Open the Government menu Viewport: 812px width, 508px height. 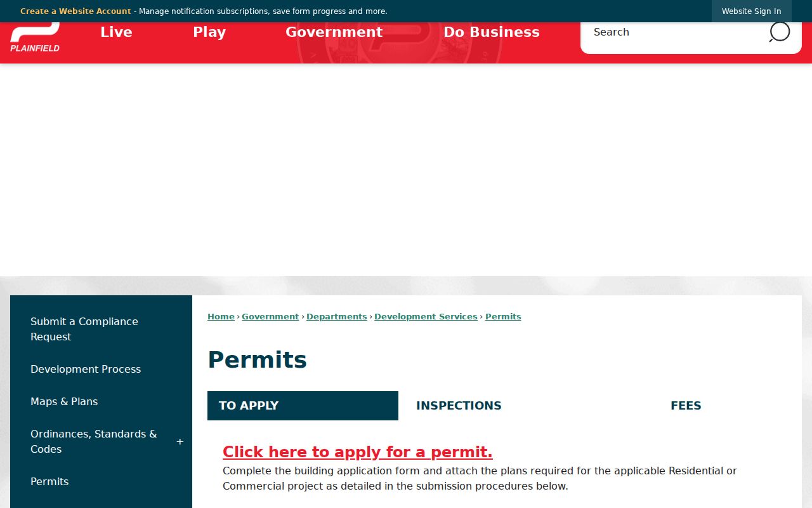click(334, 32)
